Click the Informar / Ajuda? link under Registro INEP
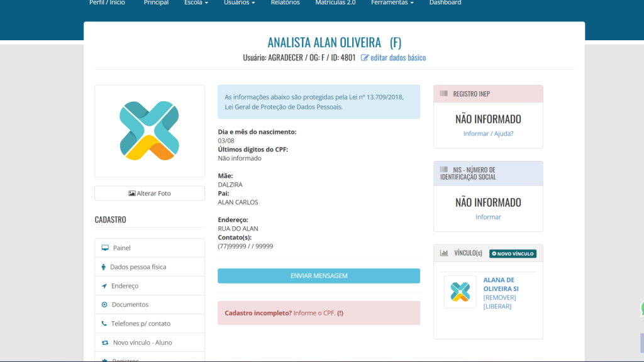Screen dimensions: 644x362 pyautogui.click(x=488, y=133)
